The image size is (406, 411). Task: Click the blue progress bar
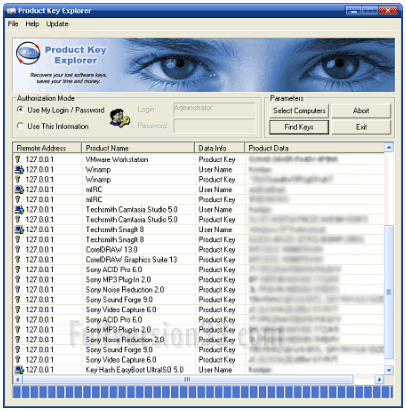click(203, 392)
